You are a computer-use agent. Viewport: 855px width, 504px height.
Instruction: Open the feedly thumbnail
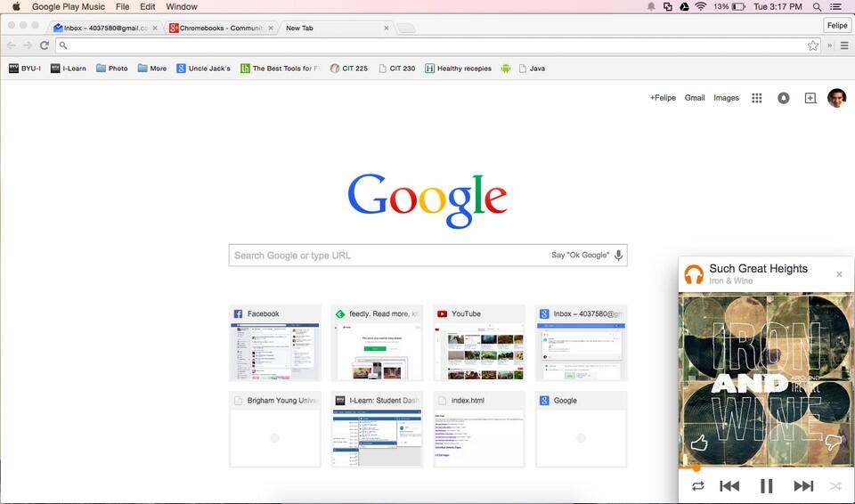coord(377,343)
